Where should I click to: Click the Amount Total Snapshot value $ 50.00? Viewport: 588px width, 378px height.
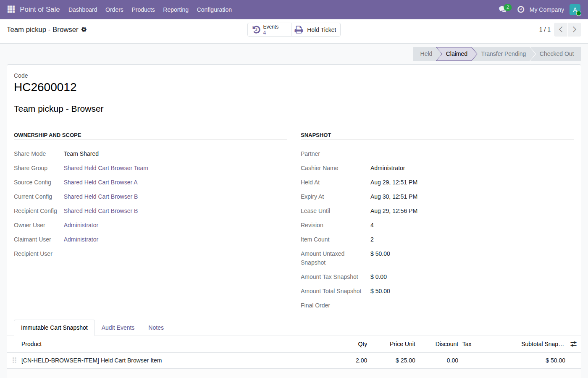tap(380, 291)
